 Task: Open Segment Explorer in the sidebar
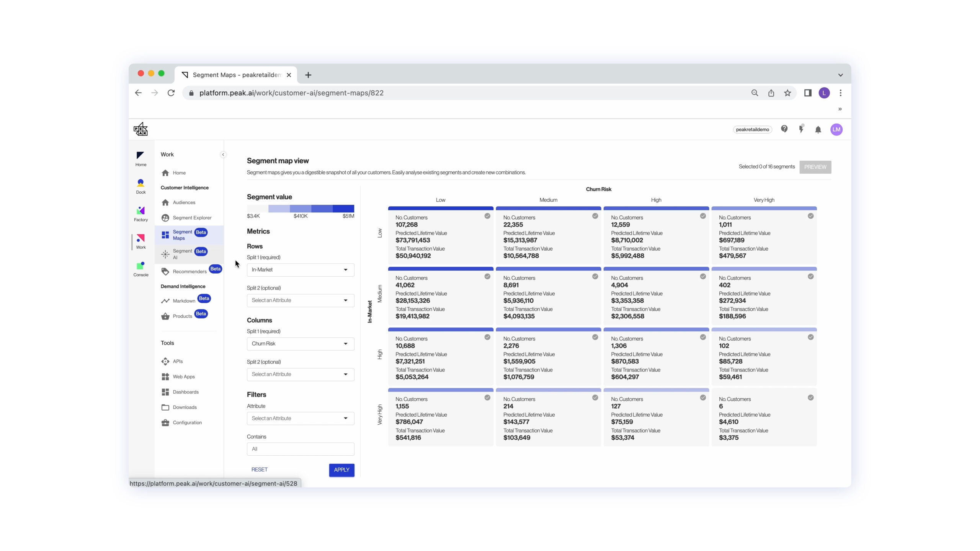point(192,218)
